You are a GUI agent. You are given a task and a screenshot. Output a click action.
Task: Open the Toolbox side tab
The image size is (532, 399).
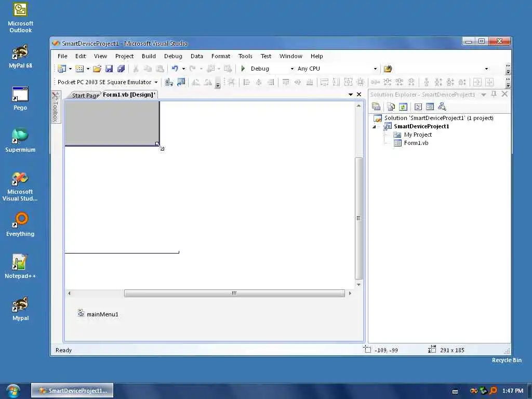pyautogui.click(x=55, y=107)
